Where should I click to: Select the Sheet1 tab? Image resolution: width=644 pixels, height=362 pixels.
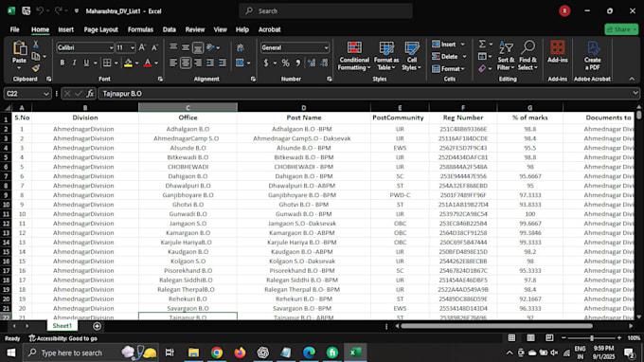click(62, 326)
